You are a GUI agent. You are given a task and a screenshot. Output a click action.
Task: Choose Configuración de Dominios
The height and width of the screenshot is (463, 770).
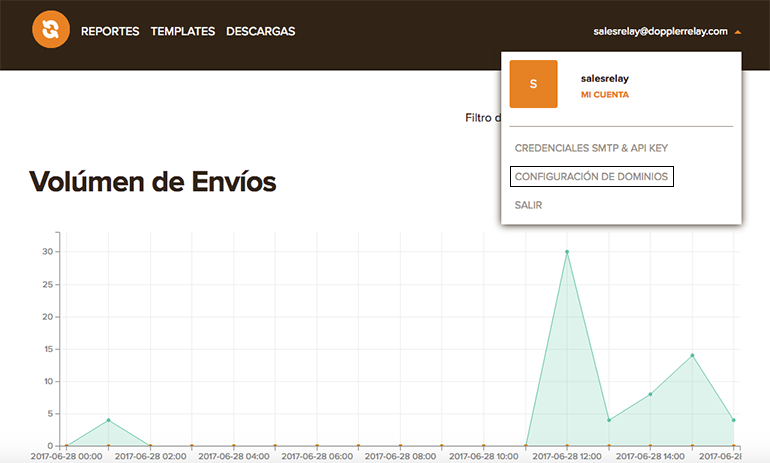tap(591, 177)
